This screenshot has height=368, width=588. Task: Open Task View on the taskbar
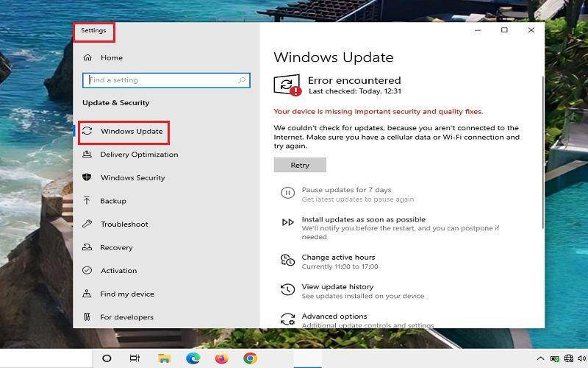[x=135, y=358]
